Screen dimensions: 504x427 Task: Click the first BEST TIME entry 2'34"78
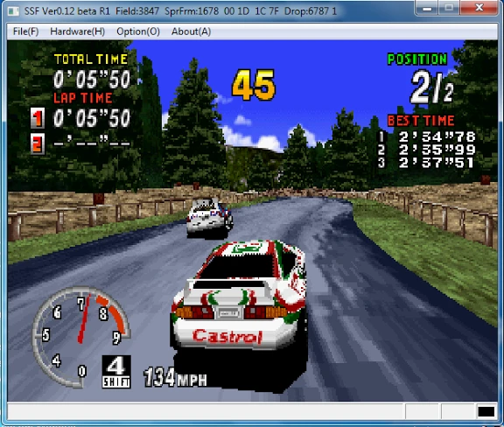click(x=437, y=137)
